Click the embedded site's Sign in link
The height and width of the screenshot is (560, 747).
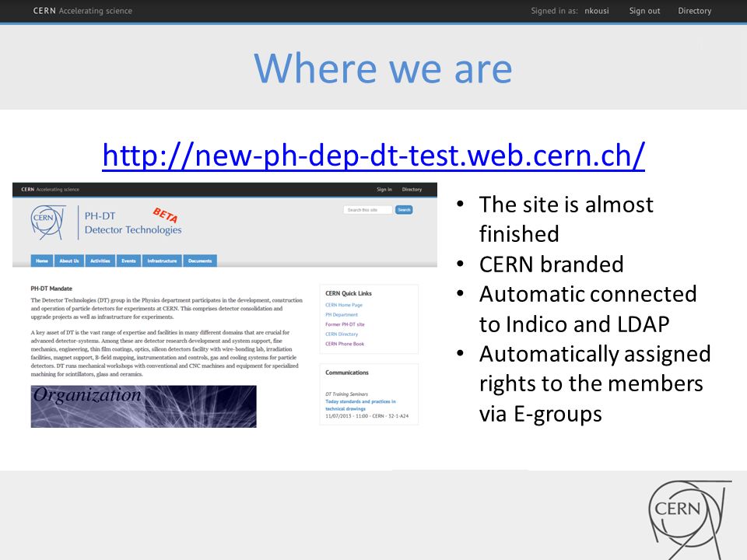[x=384, y=190]
